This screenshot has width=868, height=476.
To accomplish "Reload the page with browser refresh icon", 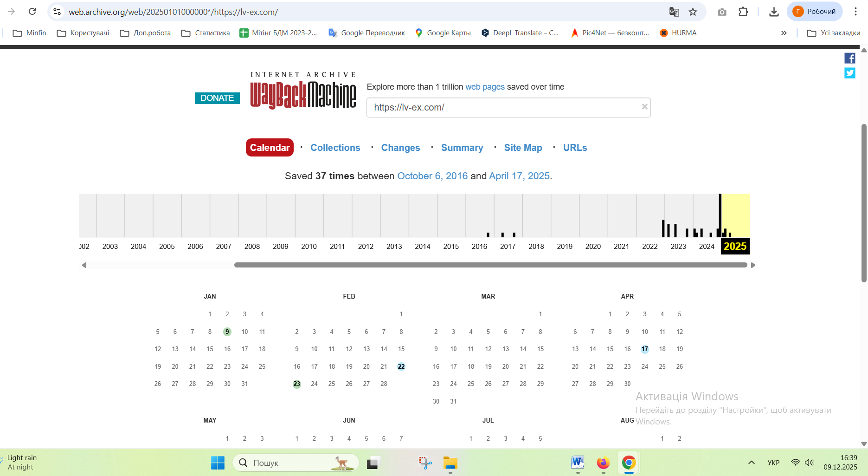I will click(32, 12).
